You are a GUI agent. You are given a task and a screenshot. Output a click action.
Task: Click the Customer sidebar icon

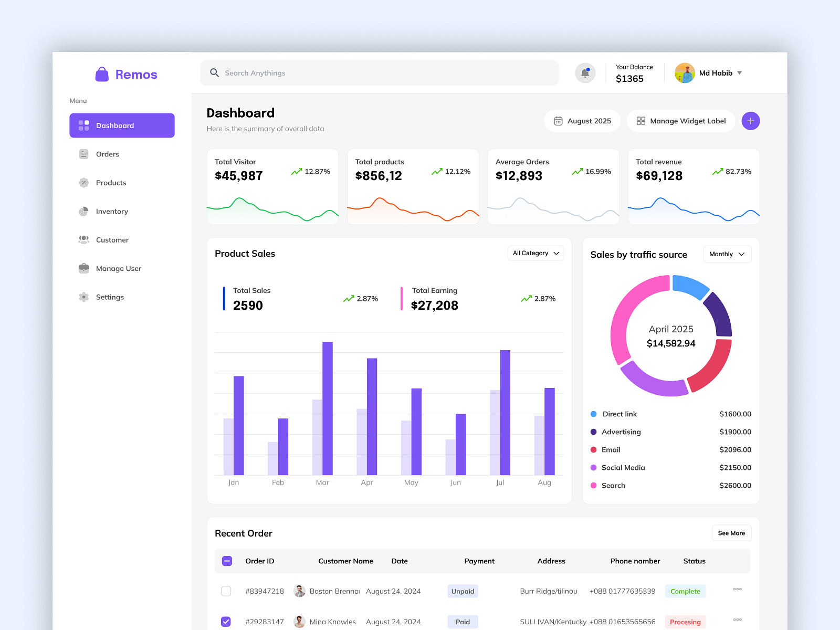[84, 240]
